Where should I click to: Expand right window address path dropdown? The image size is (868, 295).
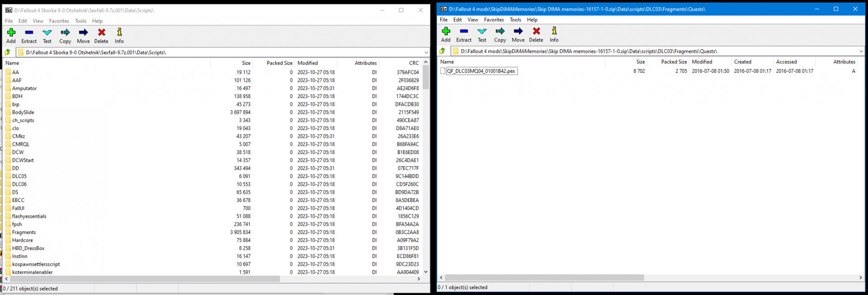click(x=861, y=51)
